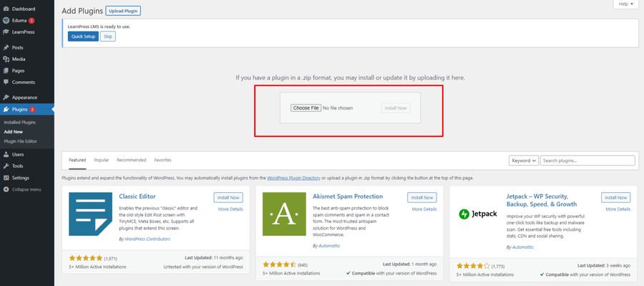Click the Choose File button
The image size is (644, 286).
tap(306, 108)
